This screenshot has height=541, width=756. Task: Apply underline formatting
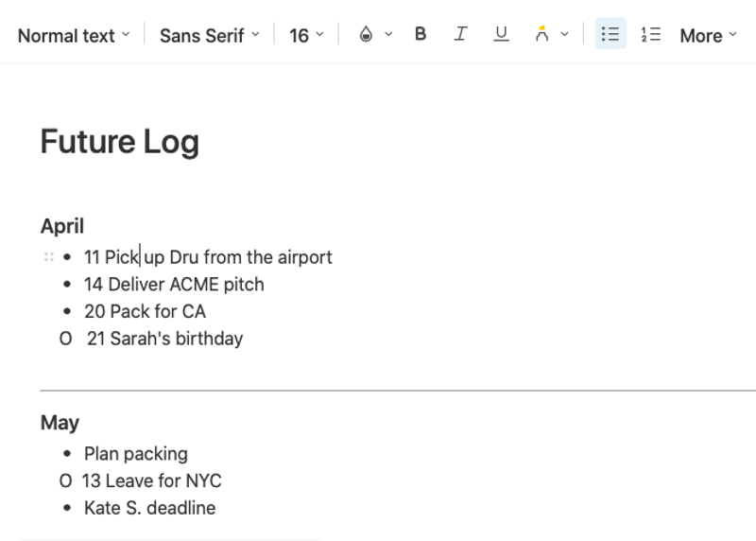tap(501, 35)
